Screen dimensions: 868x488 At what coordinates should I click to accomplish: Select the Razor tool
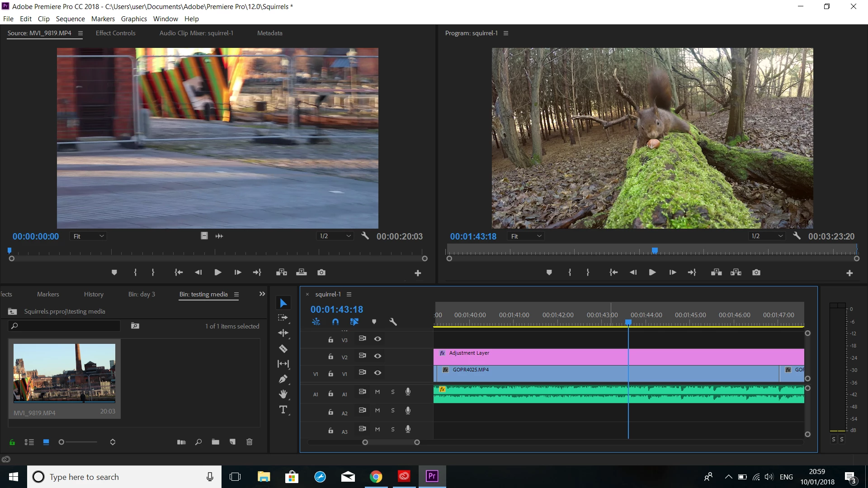point(283,348)
